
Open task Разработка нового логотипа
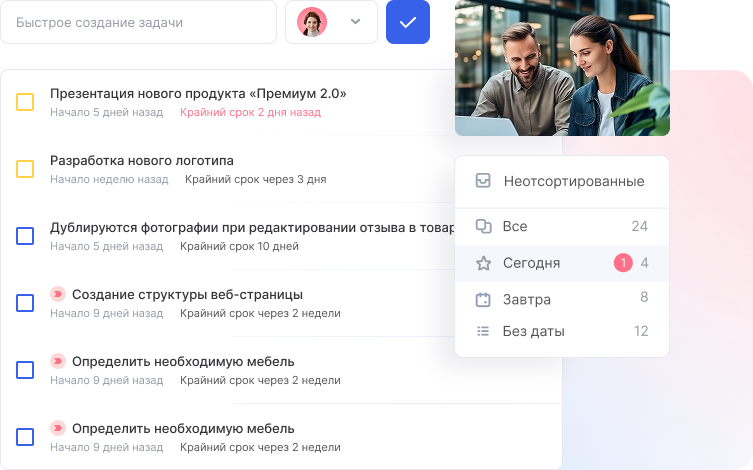tap(142, 161)
